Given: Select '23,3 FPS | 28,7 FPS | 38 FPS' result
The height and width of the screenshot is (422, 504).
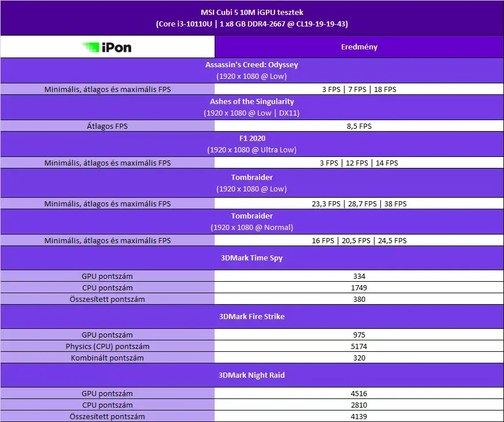Looking at the screenshot, I should click(359, 204).
